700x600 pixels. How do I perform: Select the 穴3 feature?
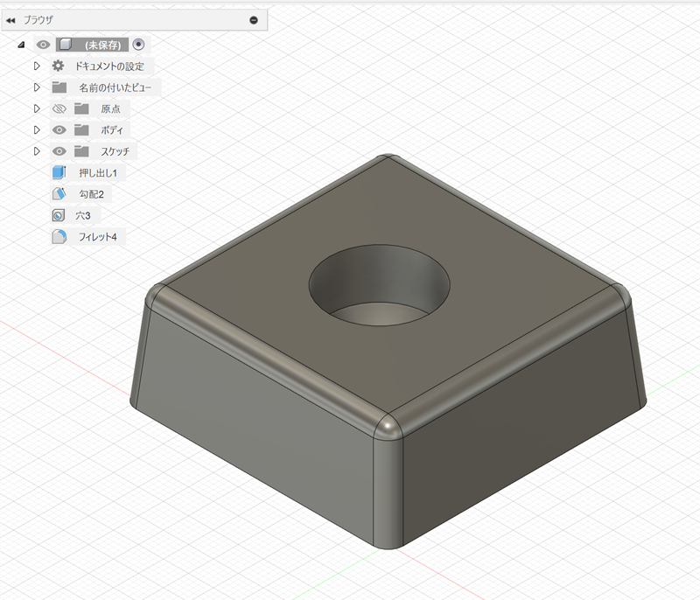83,216
